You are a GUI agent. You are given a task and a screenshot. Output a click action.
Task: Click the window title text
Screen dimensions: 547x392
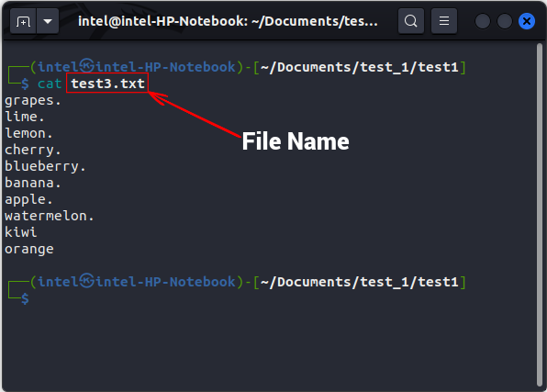coord(228,21)
